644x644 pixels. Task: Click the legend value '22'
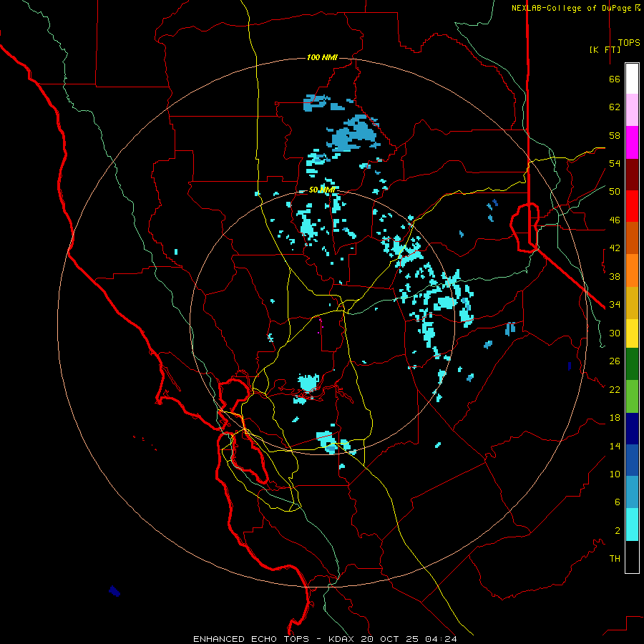(615, 389)
